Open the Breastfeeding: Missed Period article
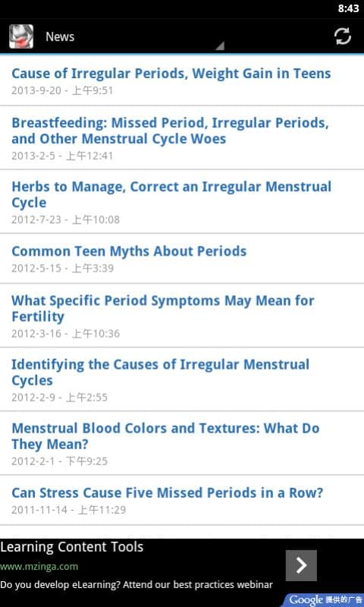The width and height of the screenshot is (364, 607). (x=182, y=137)
